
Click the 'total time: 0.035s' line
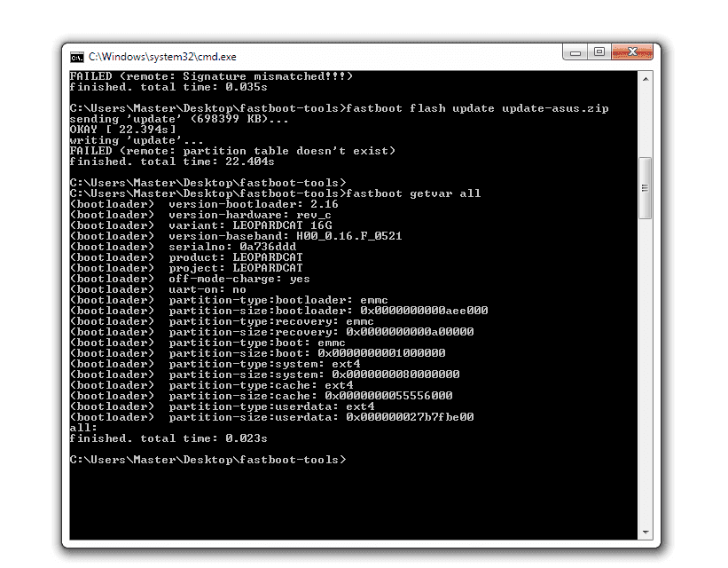coord(168,87)
